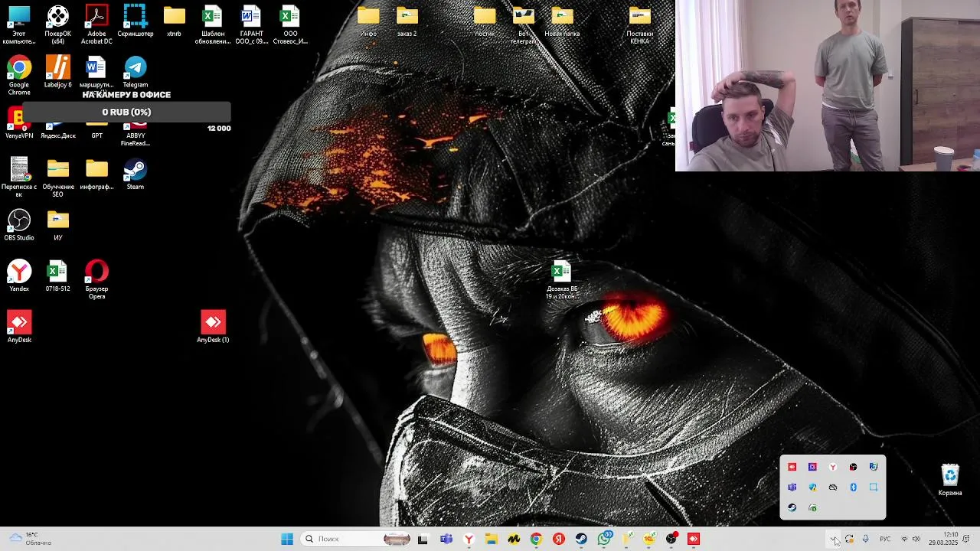980x551 pixels.
Task: Select the Новая папка folder
Action: coord(562,21)
